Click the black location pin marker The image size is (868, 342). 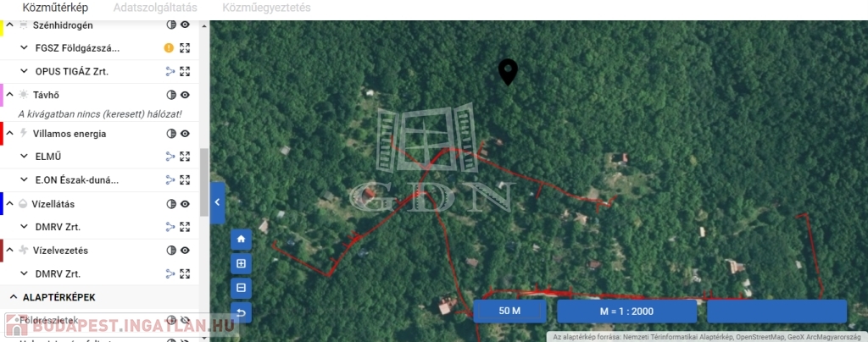pyautogui.click(x=508, y=72)
